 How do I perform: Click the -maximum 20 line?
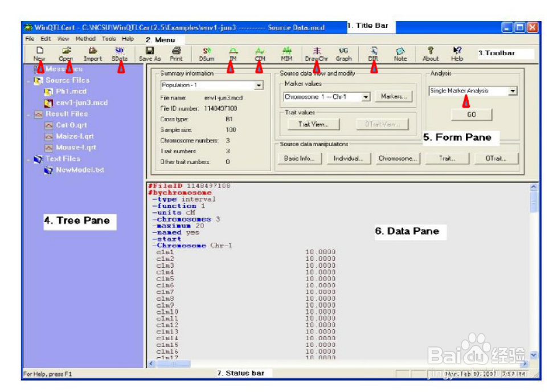coord(178,226)
